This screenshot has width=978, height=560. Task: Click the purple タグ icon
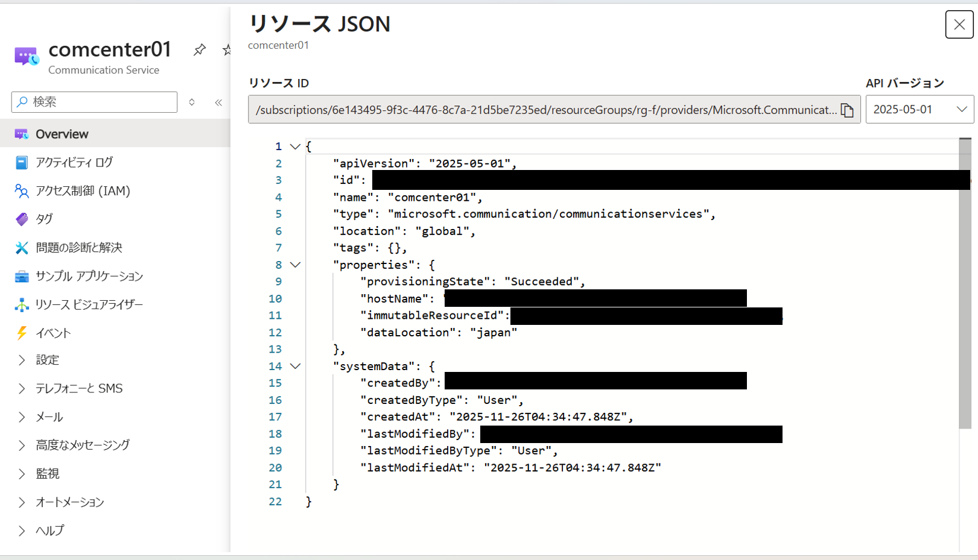pyautogui.click(x=21, y=219)
